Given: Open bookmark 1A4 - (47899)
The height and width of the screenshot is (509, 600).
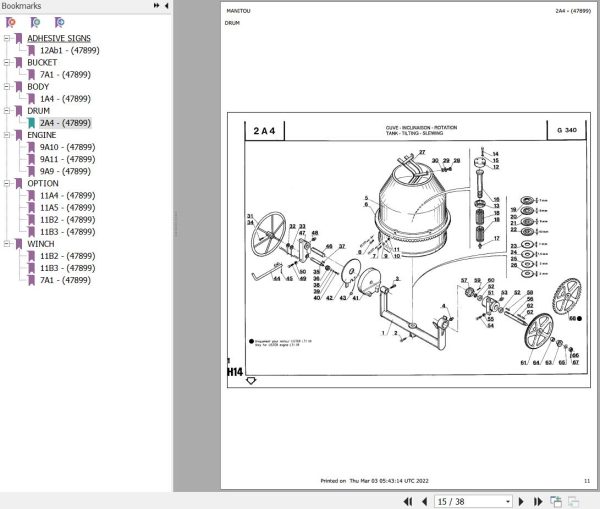Looking at the screenshot, I should click(x=65, y=99).
